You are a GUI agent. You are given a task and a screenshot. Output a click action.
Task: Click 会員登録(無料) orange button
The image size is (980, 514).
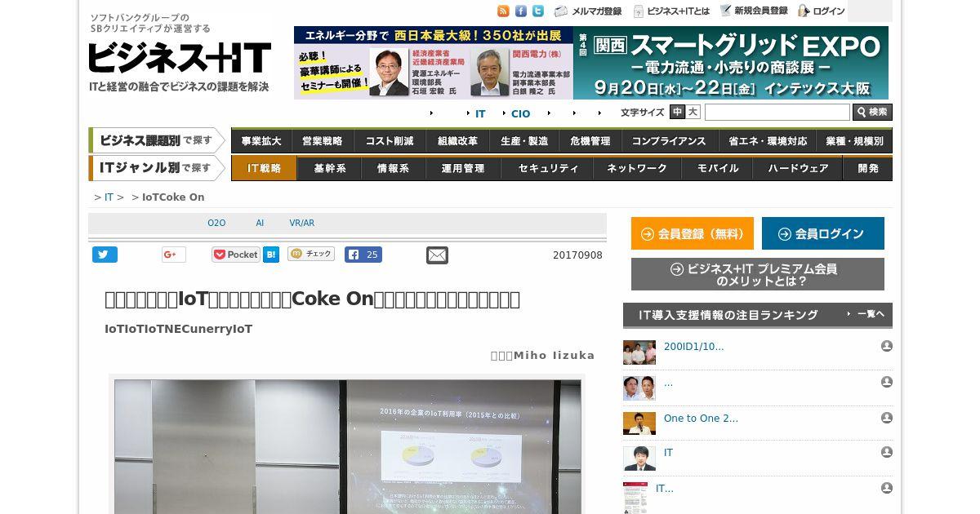pyautogui.click(x=693, y=233)
